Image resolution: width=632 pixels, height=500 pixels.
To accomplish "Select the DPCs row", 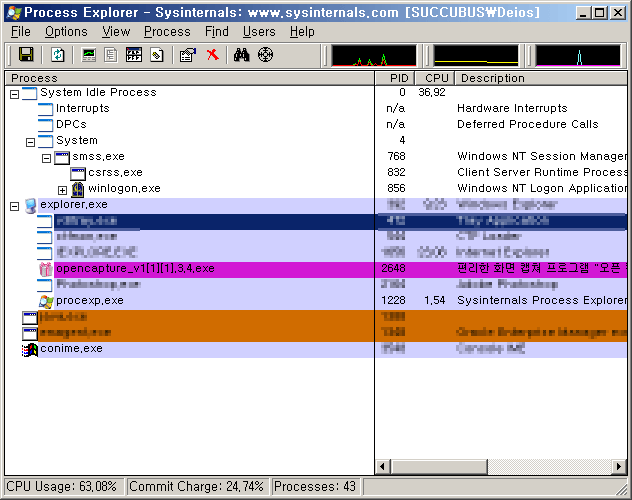I will (316, 124).
